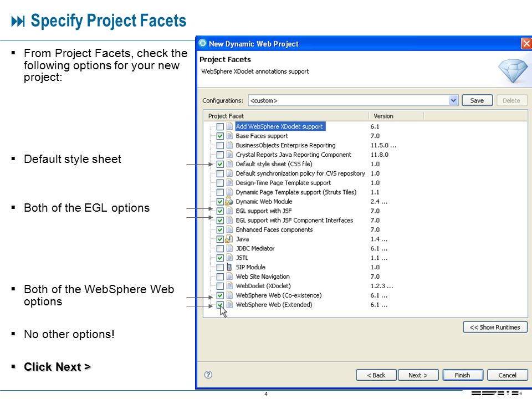Screen dimensions: 532x399
Task: Click the Crystal Reports facet icon
Action: pyautogui.click(x=229, y=155)
